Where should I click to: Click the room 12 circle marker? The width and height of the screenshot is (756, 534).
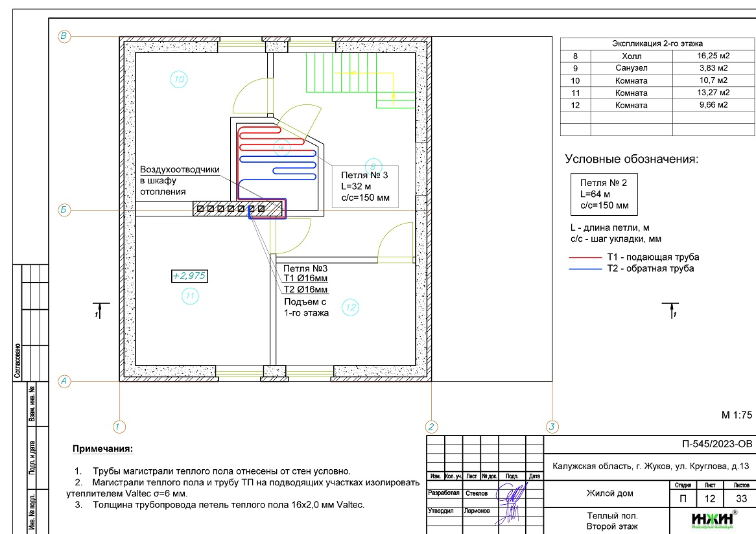click(350, 307)
